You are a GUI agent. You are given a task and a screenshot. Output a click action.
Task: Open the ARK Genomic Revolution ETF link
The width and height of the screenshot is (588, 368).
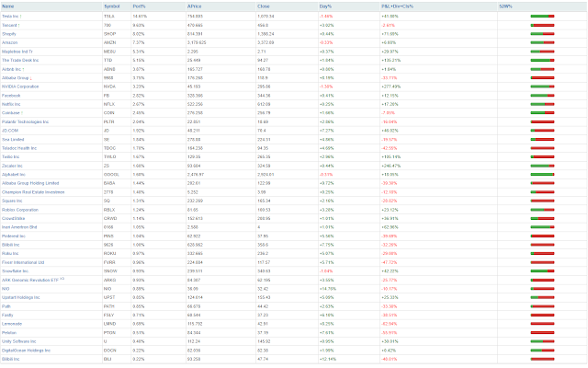coord(30,280)
